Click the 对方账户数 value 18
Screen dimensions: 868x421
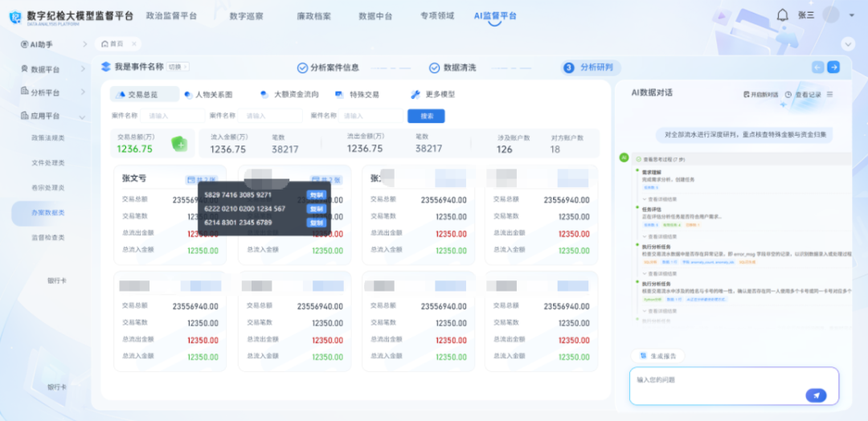[555, 149]
